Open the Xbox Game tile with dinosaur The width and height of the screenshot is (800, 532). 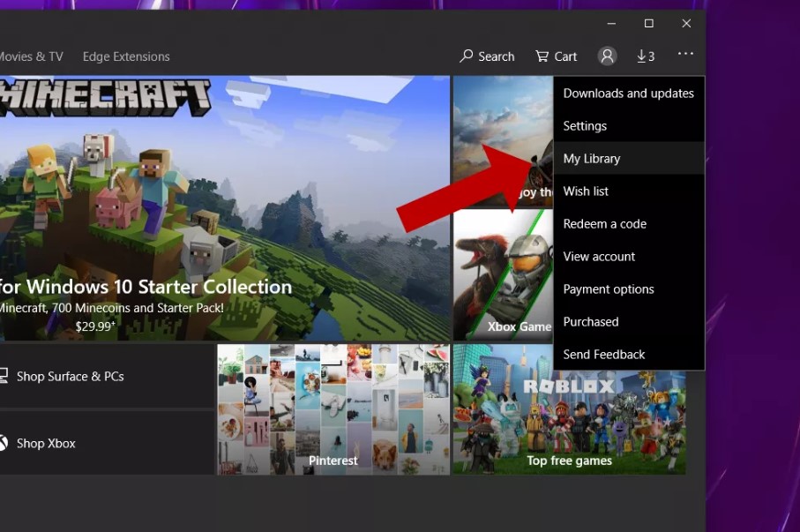pyautogui.click(x=503, y=274)
